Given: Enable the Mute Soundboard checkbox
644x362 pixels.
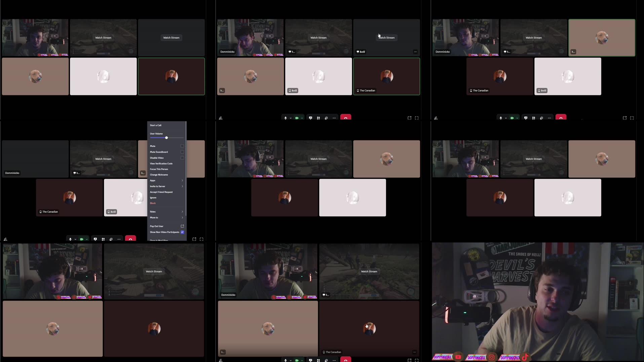Looking at the screenshot, I should tap(182, 152).
